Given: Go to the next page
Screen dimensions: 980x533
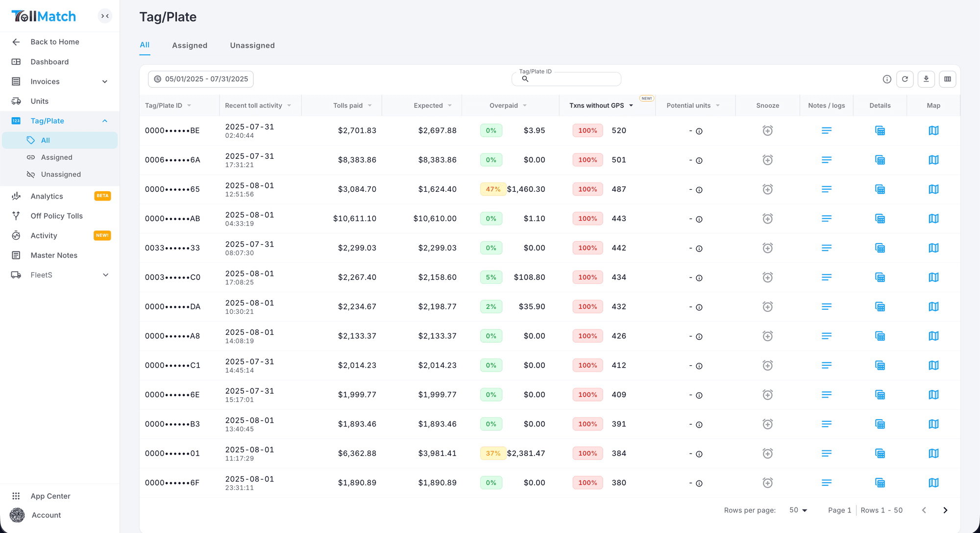Looking at the screenshot, I should coord(945,510).
